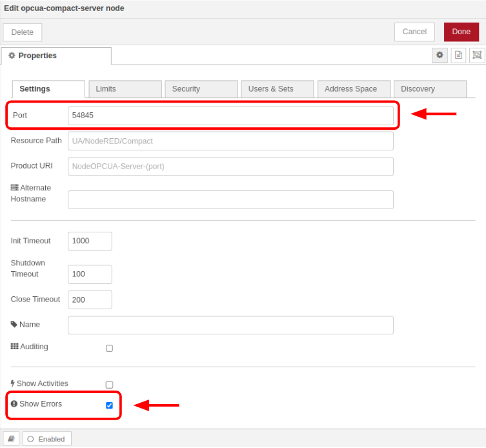Edit the Init Timeout value

click(90, 241)
